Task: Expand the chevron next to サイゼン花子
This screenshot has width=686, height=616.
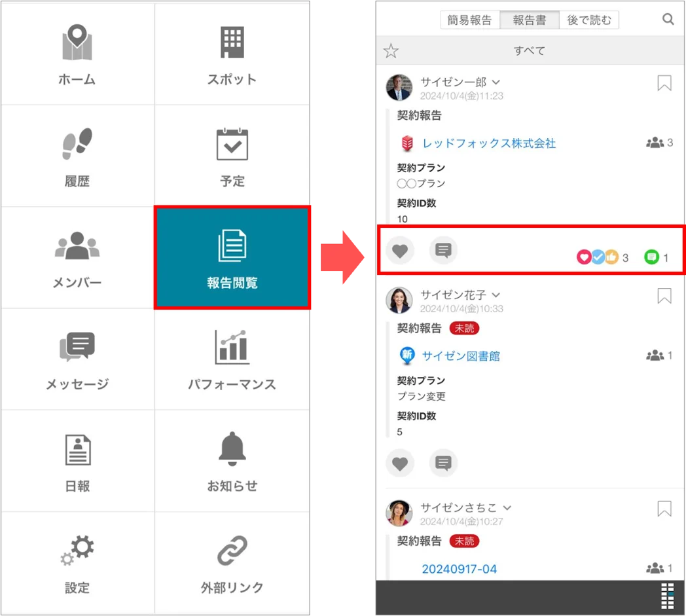Action: coord(496,295)
